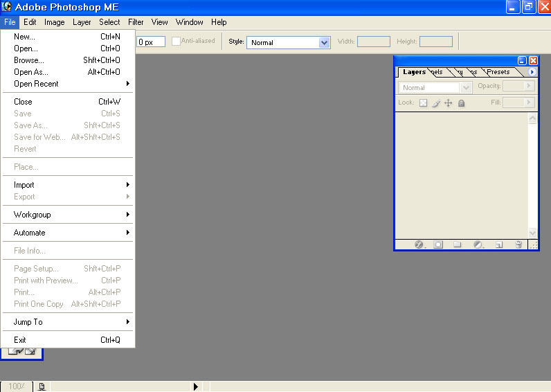Open the View menu
The image size is (551, 392).
pos(159,22)
